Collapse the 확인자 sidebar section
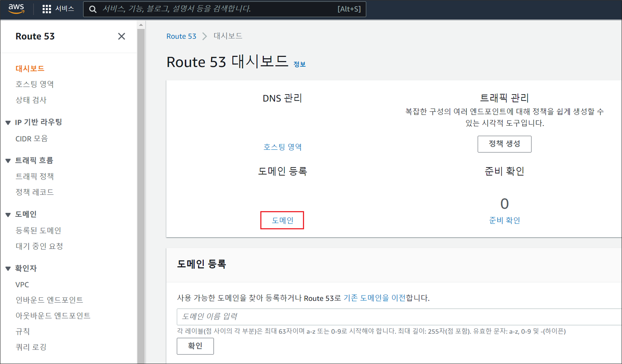The height and width of the screenshot is (364, 622). (x=8, y=268)
